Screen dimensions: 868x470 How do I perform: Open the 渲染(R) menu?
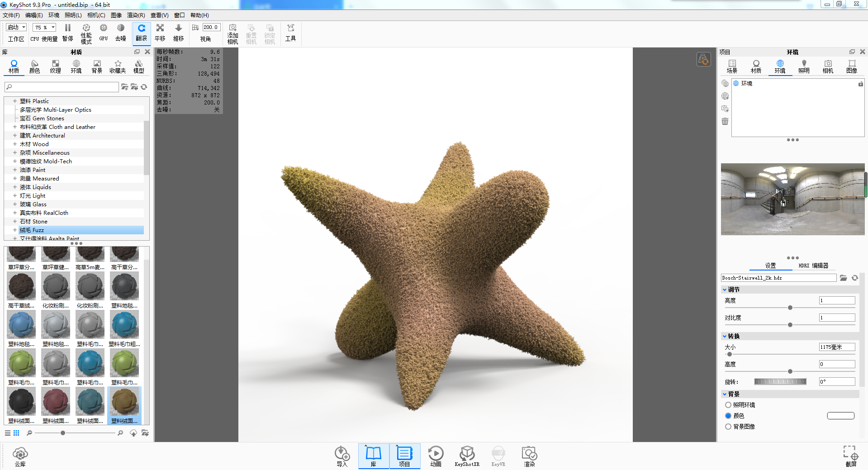click(x=136, y=15)
